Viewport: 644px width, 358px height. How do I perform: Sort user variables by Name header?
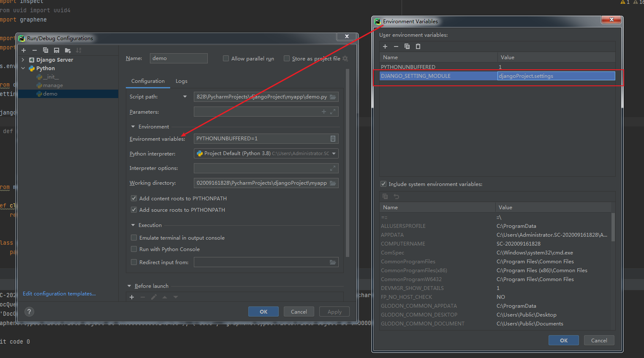438,57
